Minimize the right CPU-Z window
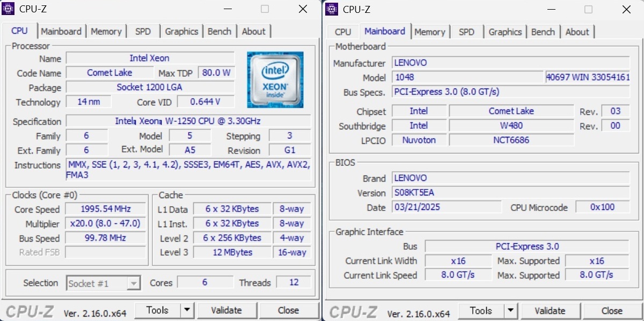 [551, 9]
